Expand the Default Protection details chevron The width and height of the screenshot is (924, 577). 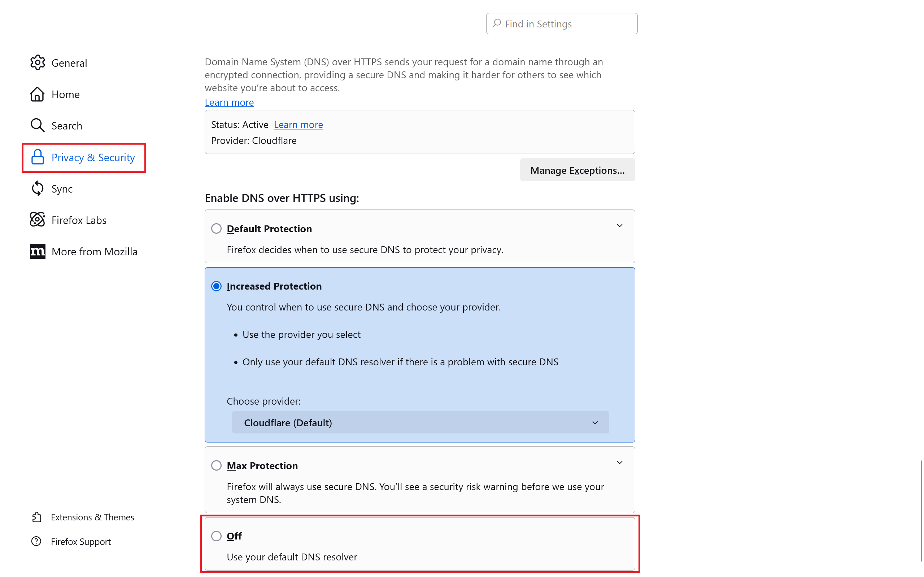619,226
